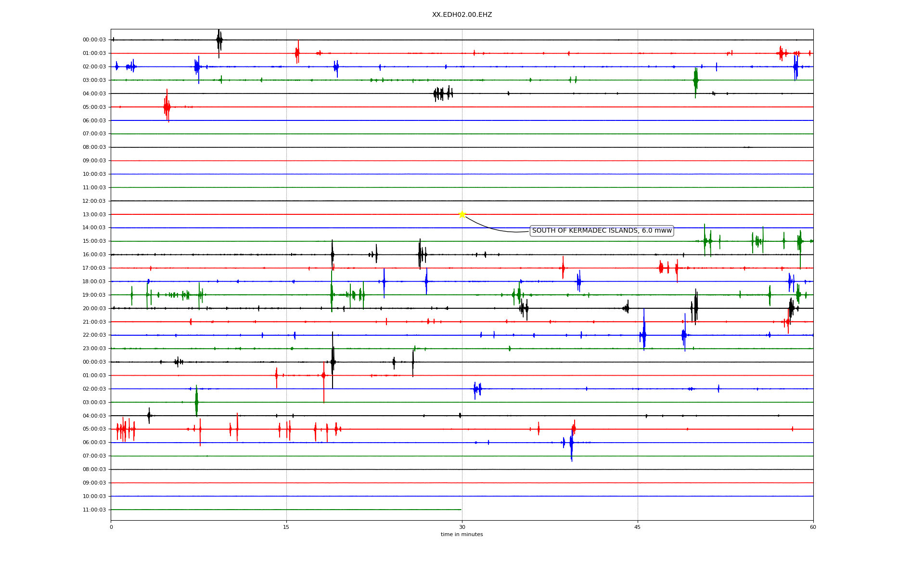Click the yellow earthquake star marker
This screenshot has height=578, width=924.
point(462,214)
